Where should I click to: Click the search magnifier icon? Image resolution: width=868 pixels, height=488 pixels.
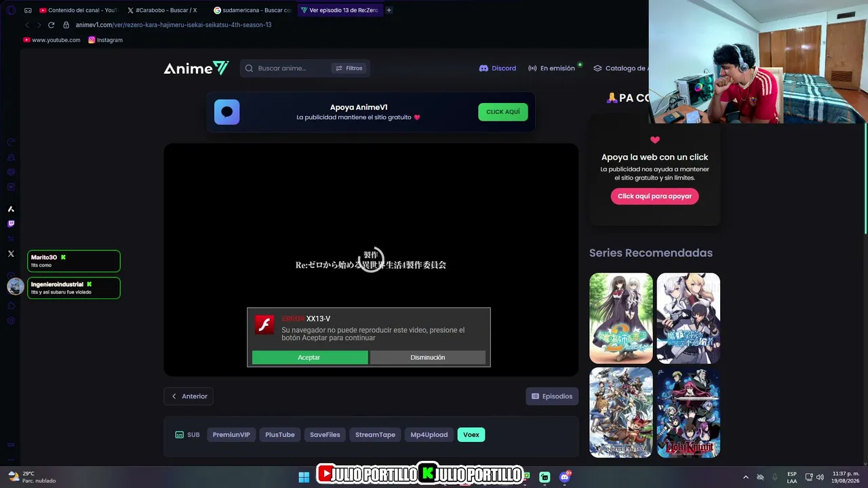pos(249,68)
